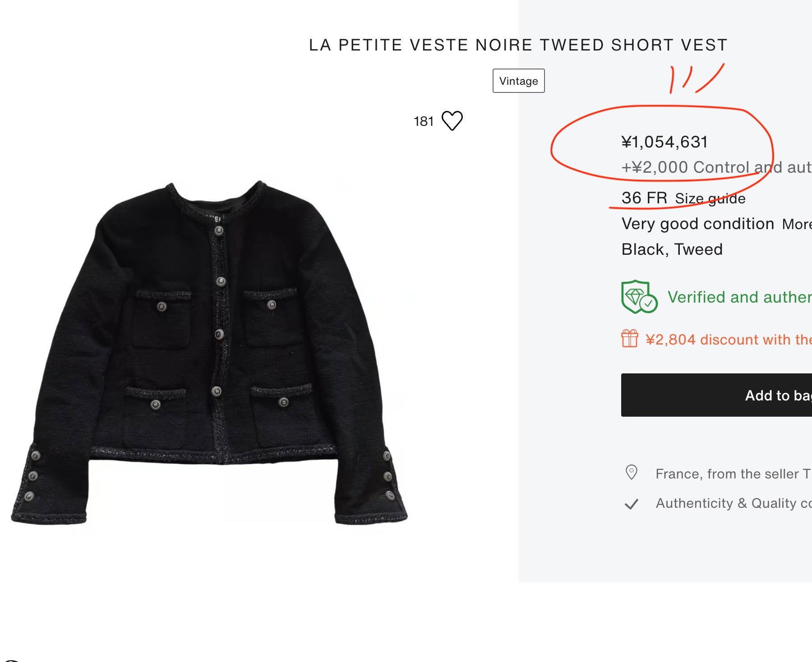Open Authenticity & Quality control info
Screen dimensions: 812x662
point(734,503)
